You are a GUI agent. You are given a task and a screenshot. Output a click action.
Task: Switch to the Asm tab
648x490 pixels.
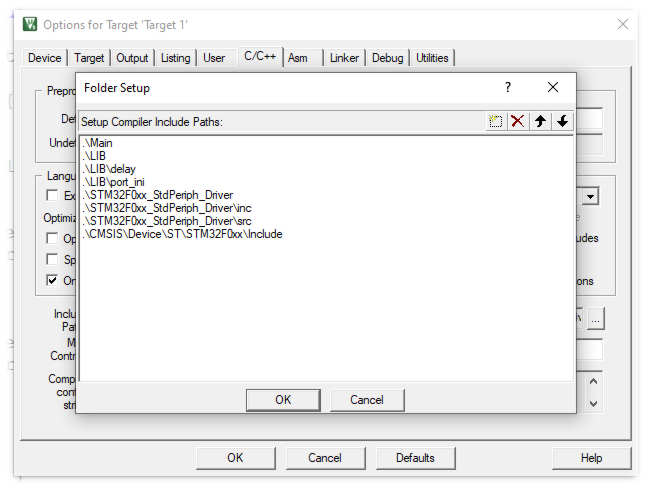[x=298, y=58]
